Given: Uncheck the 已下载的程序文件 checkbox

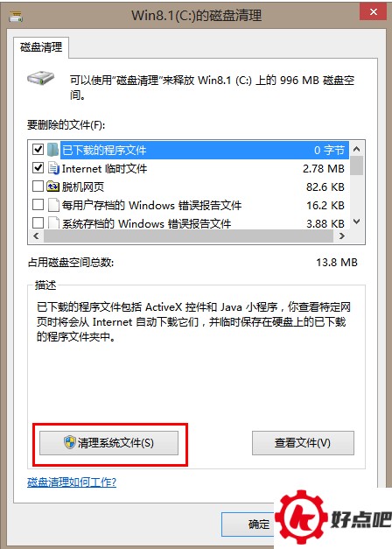Looking at the screenshot, I should click(38, 150).
